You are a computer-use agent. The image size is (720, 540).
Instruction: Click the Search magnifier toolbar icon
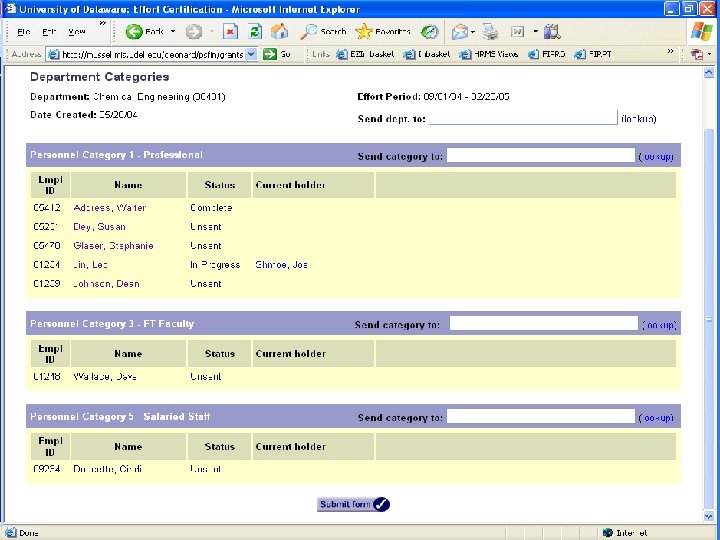click(x=309, y=31)
